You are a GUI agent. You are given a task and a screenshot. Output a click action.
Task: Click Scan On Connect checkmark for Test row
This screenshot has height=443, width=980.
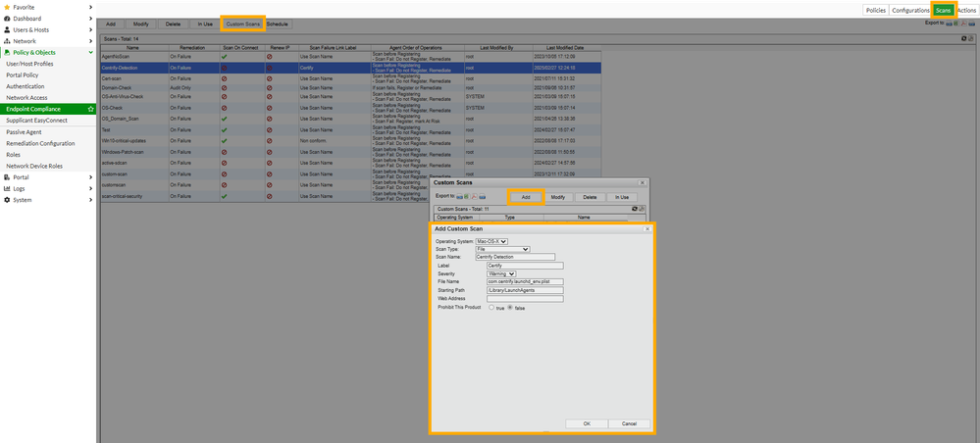coord(224,130)
